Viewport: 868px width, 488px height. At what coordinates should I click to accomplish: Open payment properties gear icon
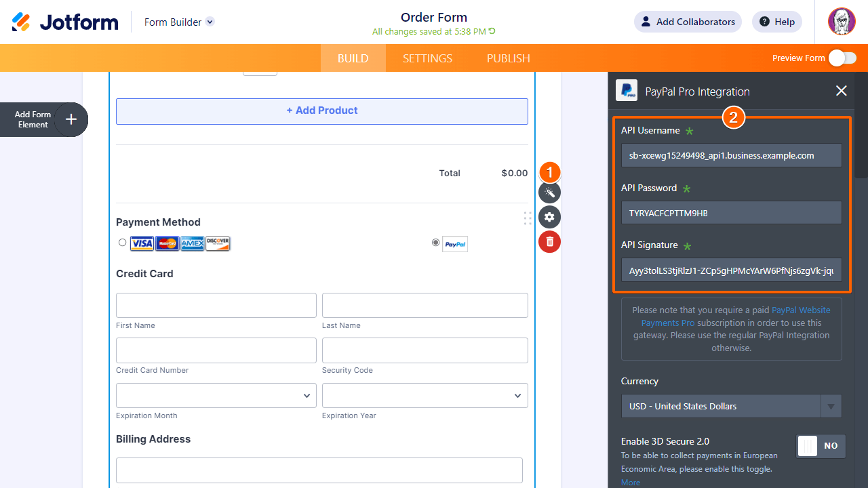pyautogui.click(x=550, y=218)
